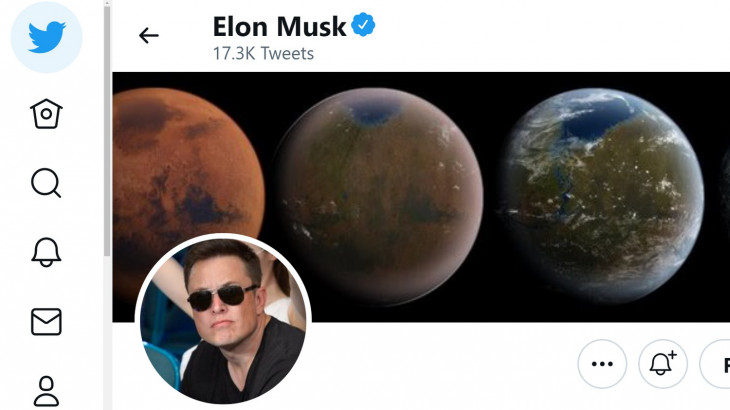The image size is (730, 410).
Task: Go to Profile person icon in sidebar
Action: [46, 391]
